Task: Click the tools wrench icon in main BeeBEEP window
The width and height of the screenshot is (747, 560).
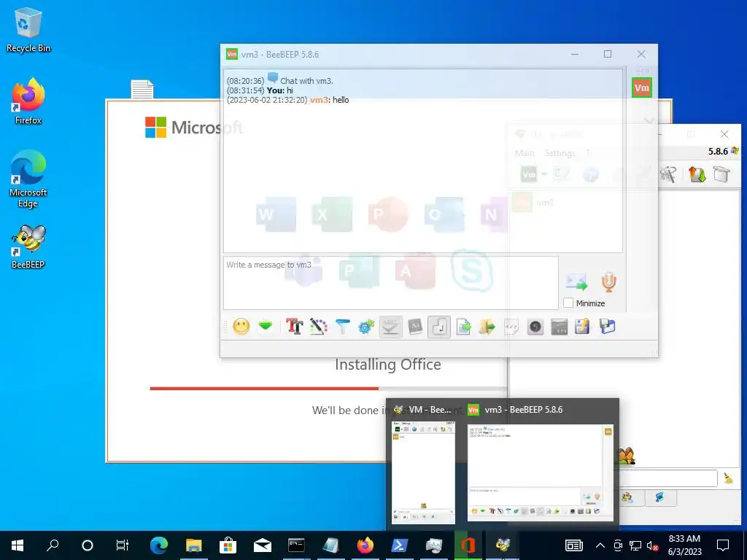Action: click(x=668, y=174)
